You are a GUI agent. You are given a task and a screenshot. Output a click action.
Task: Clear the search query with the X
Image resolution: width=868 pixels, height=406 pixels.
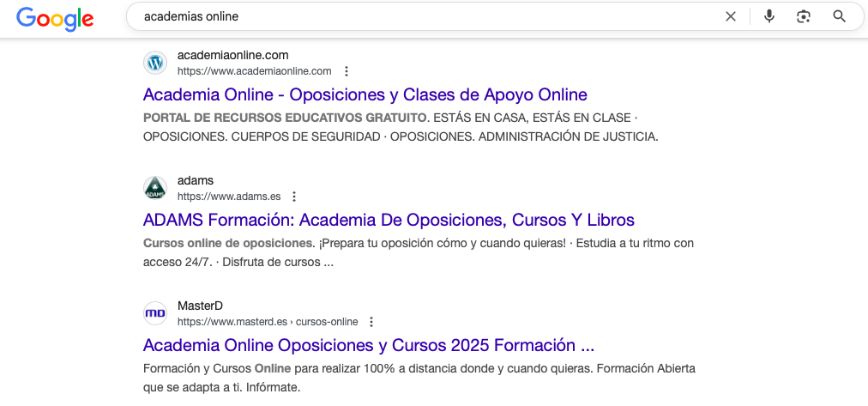tap(731, 16)
